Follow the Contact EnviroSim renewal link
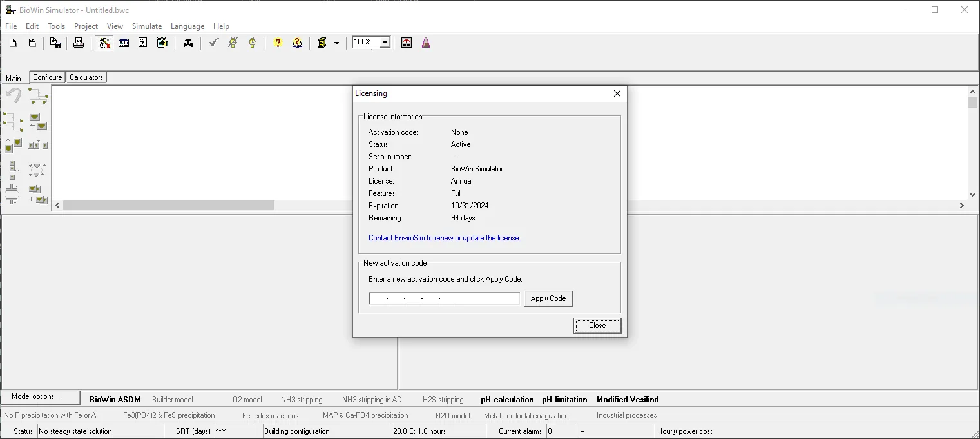 [445, 238]
